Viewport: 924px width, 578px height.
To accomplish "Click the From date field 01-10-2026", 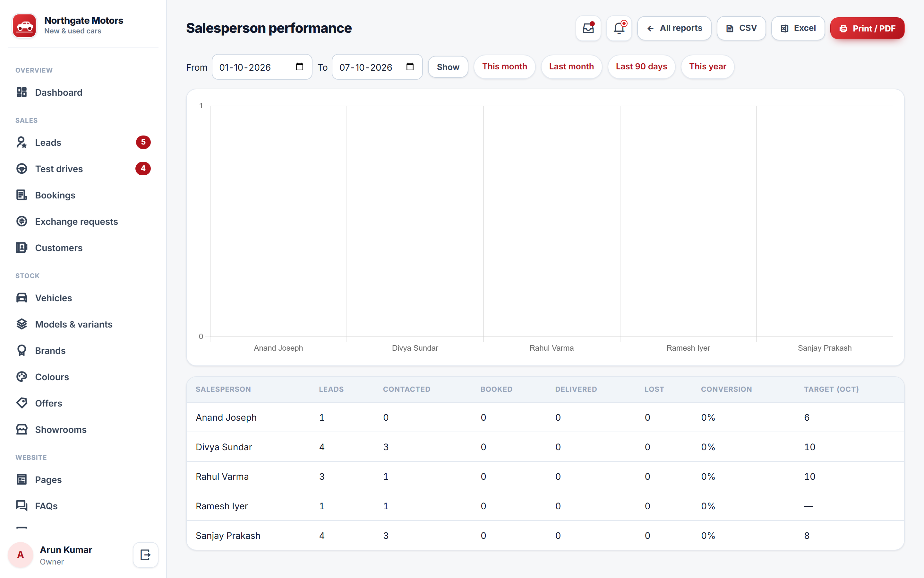I will coord(262,67).
